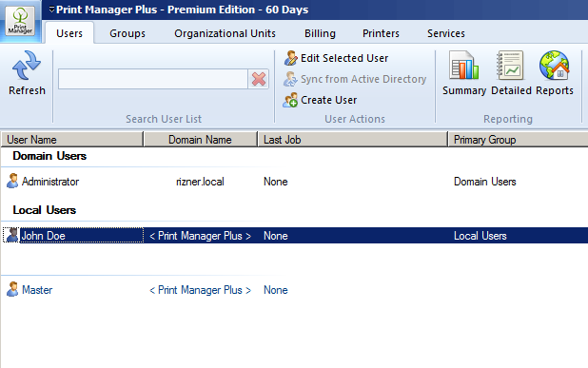The width and height of the screenshot is (588, 368).
Task: Click the Sync from Active Directory icon
Action: 290,79
